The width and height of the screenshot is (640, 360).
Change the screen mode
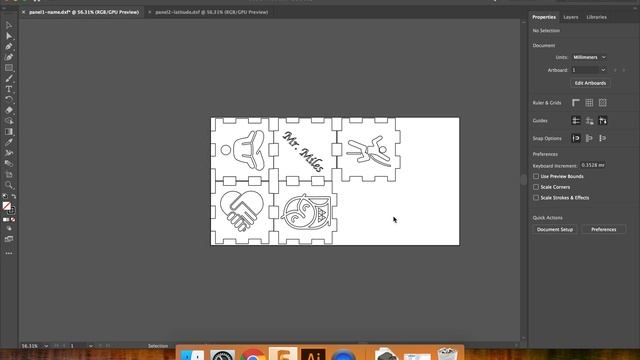[9, 239]
